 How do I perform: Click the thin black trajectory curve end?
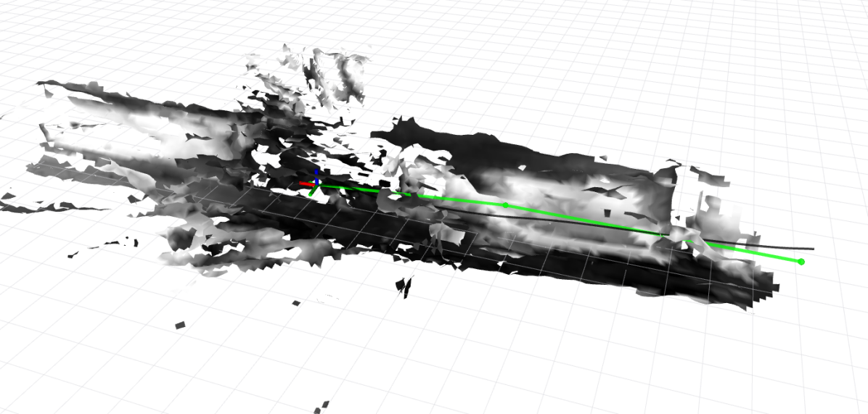(812, 249)
